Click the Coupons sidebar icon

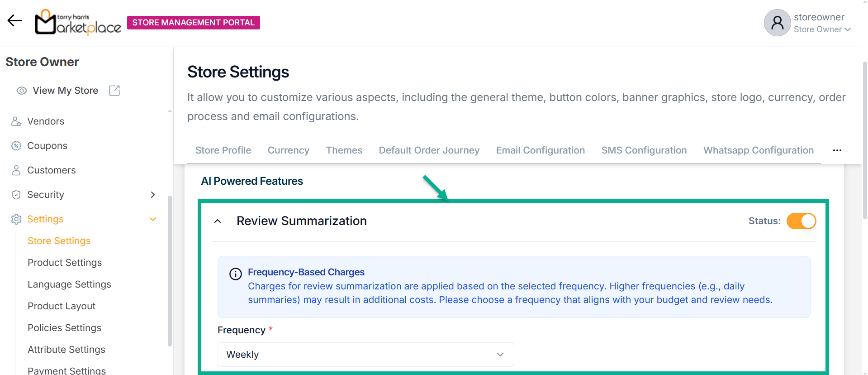16,146
